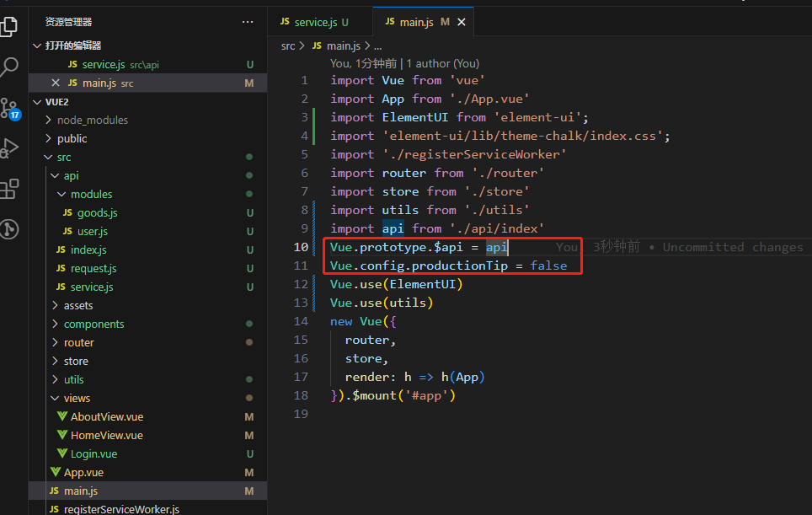The width and height of the screenshot is (812, 515).
Task: Open the Explorer more actions ellipsis
Action: point(248,22)
